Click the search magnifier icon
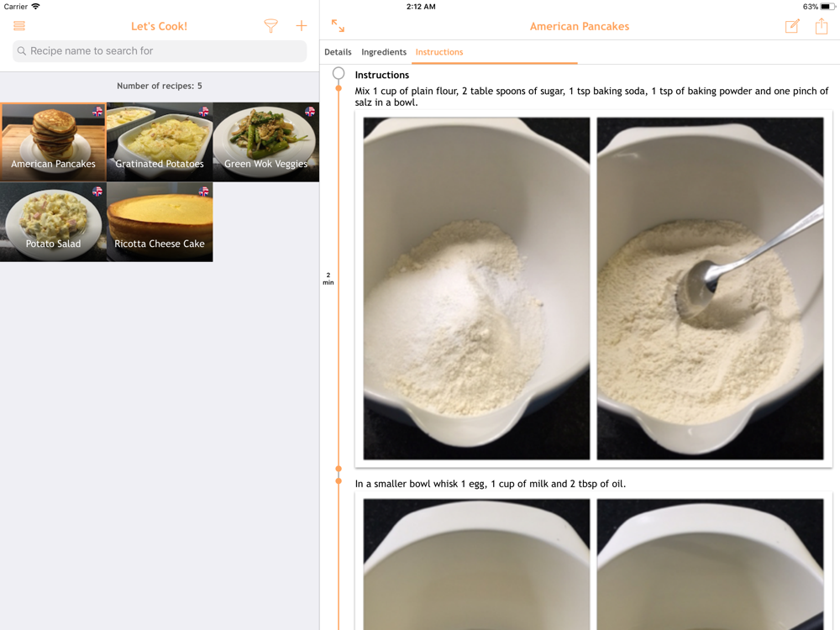The image size is (840, 630). coord(22,51)
